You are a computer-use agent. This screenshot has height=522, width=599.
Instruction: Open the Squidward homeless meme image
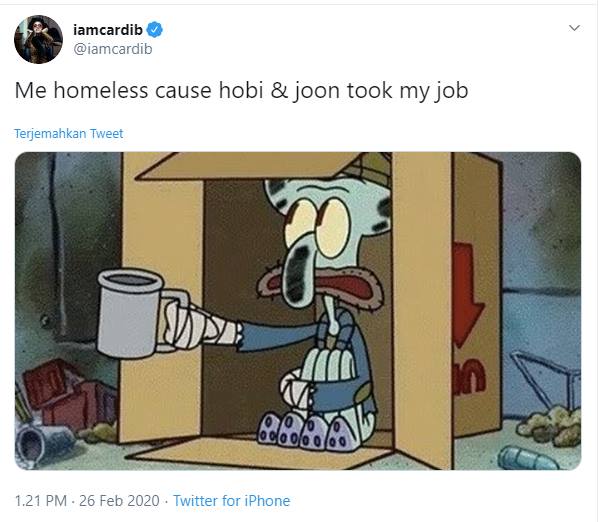(x=298, y=311)
